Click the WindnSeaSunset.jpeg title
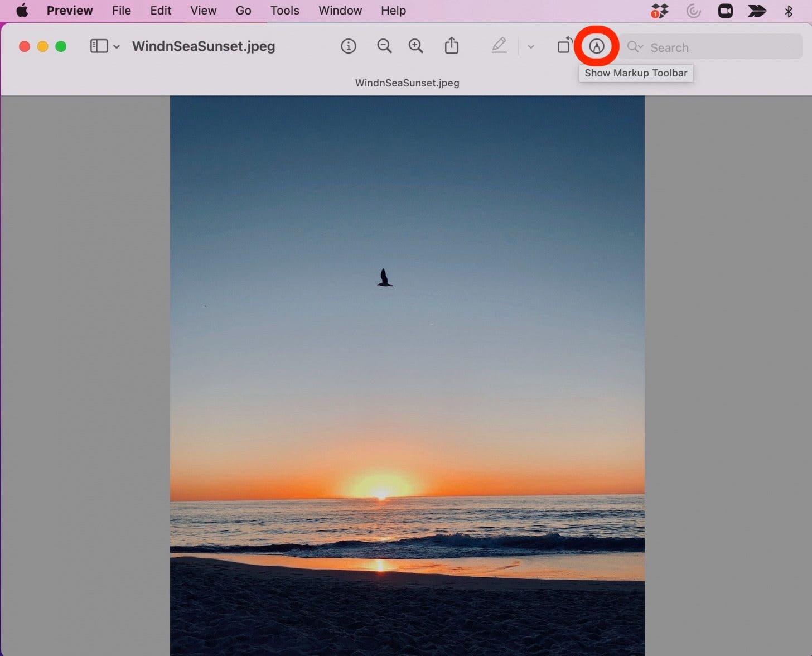The height and width of the screenshot is (656, 812). tap(203, 46)
